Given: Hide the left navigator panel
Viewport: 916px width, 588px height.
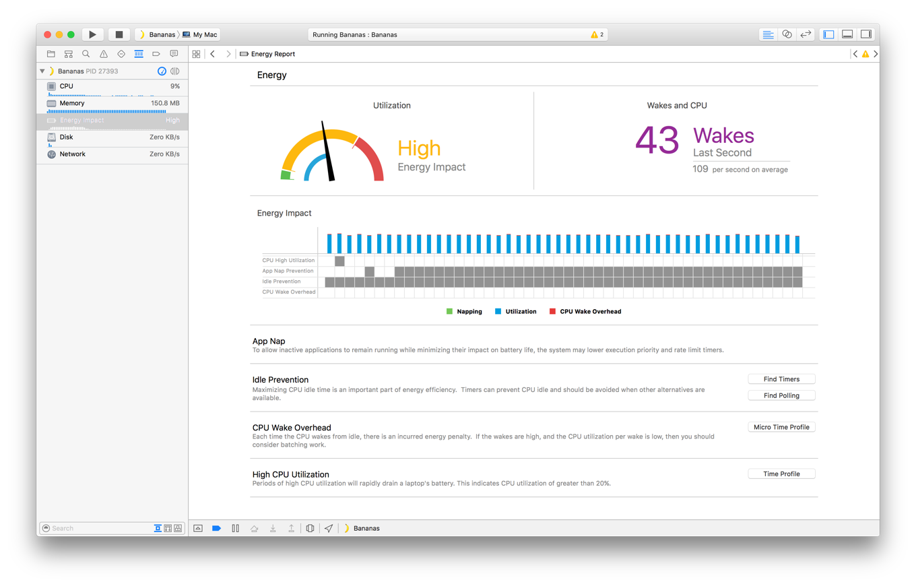Looking at the screenshot, I should pos(828,34).
